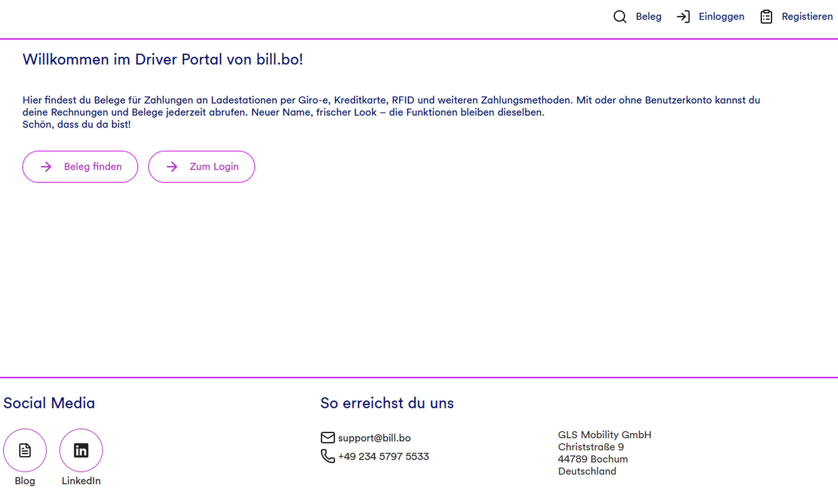Viewport: 838px width, 504px height.
Task: Click the Beleg finden button label
Action: coord(93,167)
